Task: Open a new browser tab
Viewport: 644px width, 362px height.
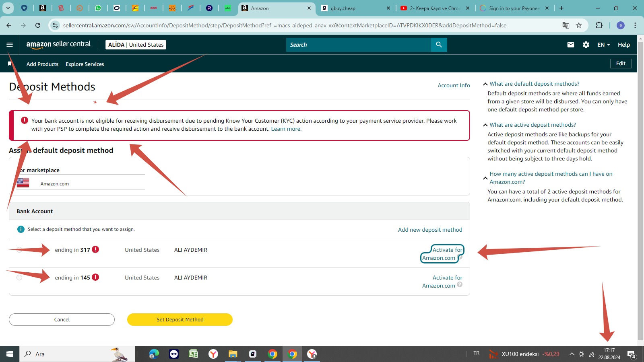Action: (561, 8)
